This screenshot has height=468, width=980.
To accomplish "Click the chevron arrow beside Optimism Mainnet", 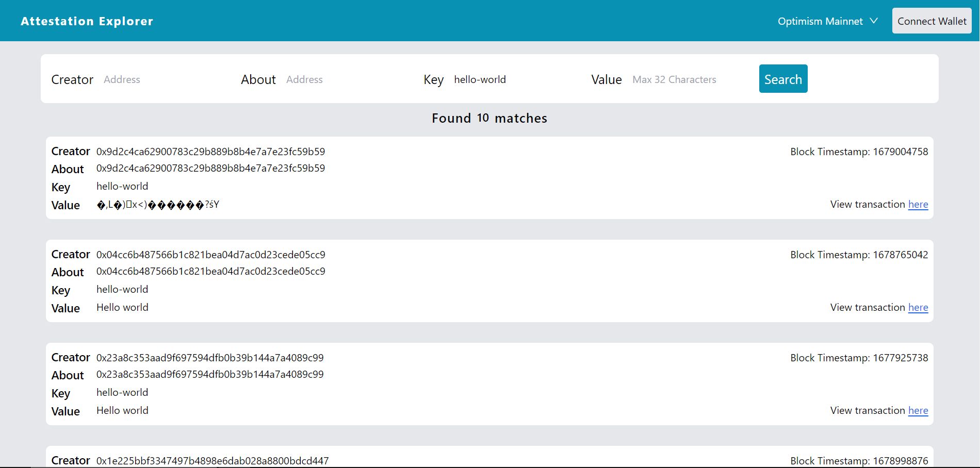I will [874, 21].
